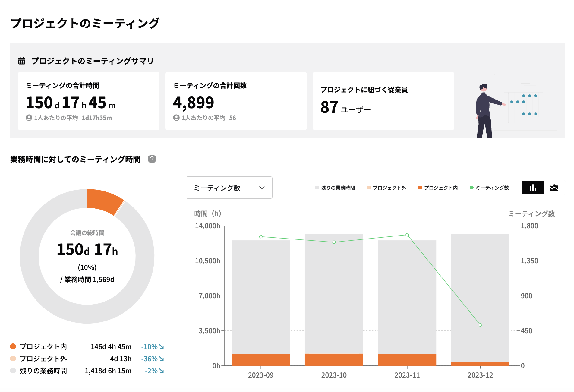Click the 2023-12 line chart data point
Screen dimensions: 574x392
[480, 325]
